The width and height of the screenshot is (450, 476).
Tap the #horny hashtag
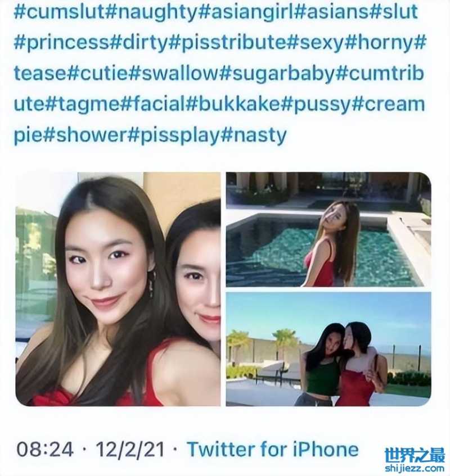point(380,44)
